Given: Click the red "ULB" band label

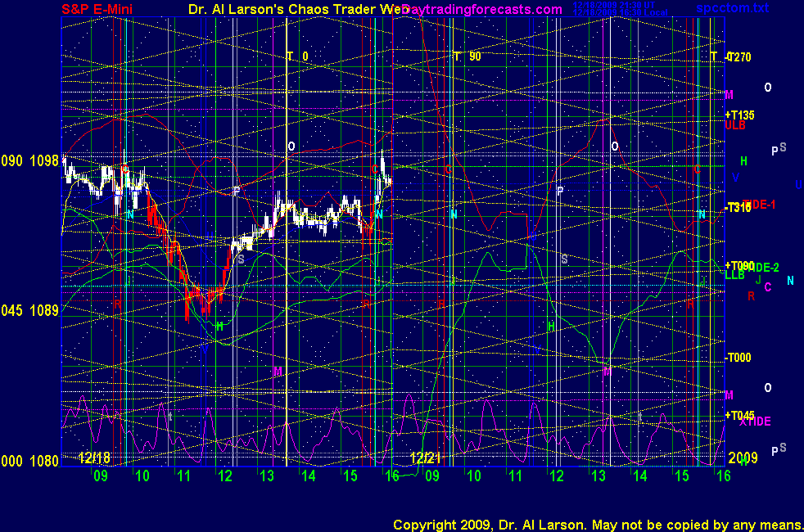Looking at the screenshot, I should (734, 125).
